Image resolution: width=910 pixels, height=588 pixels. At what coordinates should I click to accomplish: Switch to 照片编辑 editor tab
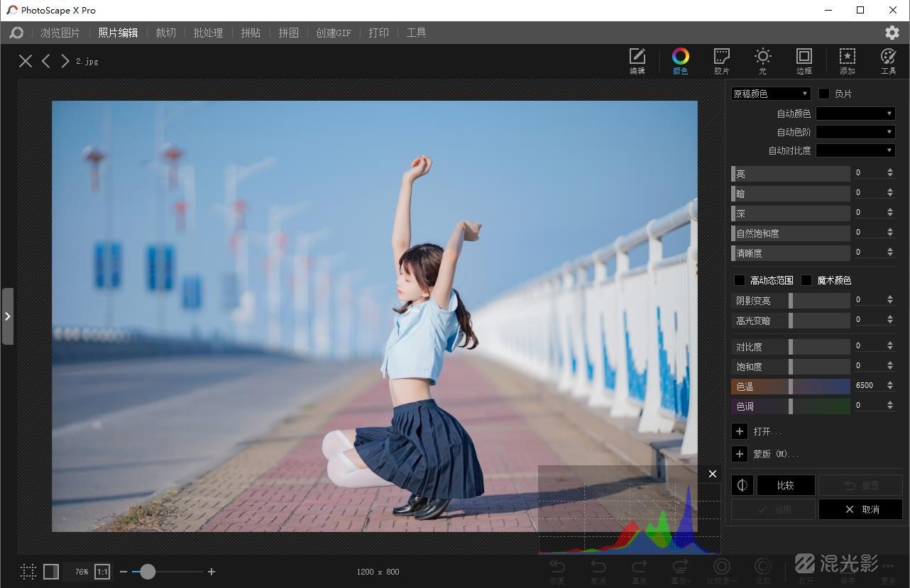point(118,33)
